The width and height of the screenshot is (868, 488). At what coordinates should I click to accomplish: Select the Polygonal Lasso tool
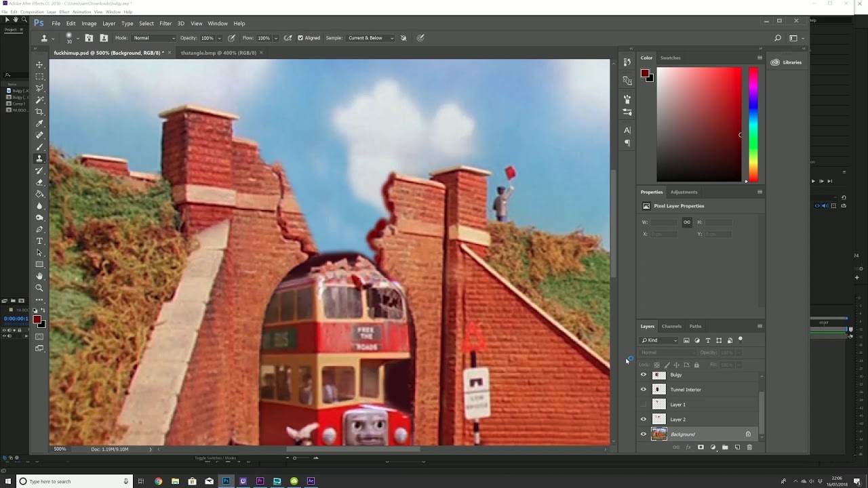[39, 88]
